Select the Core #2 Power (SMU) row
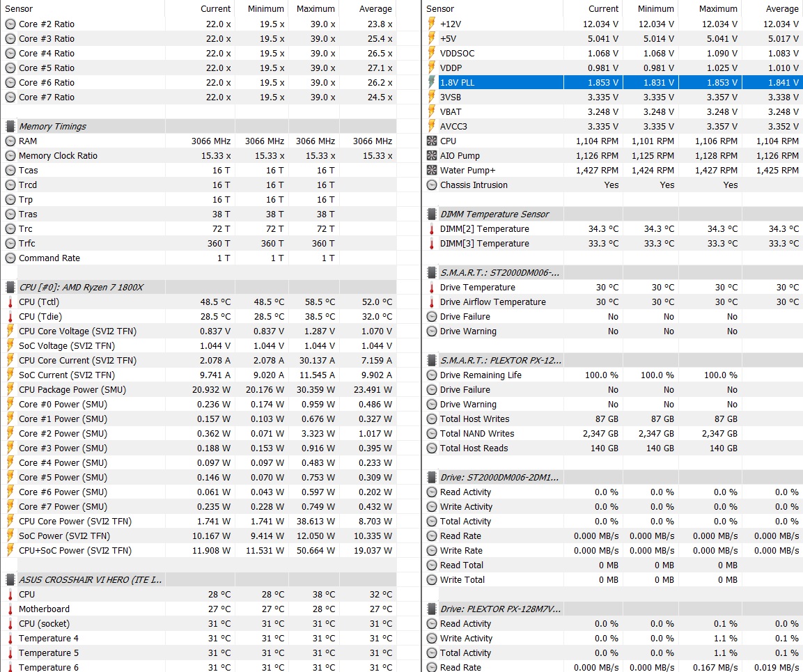The image size is (803, 672). pyautogui.click(x=198, y=433)
